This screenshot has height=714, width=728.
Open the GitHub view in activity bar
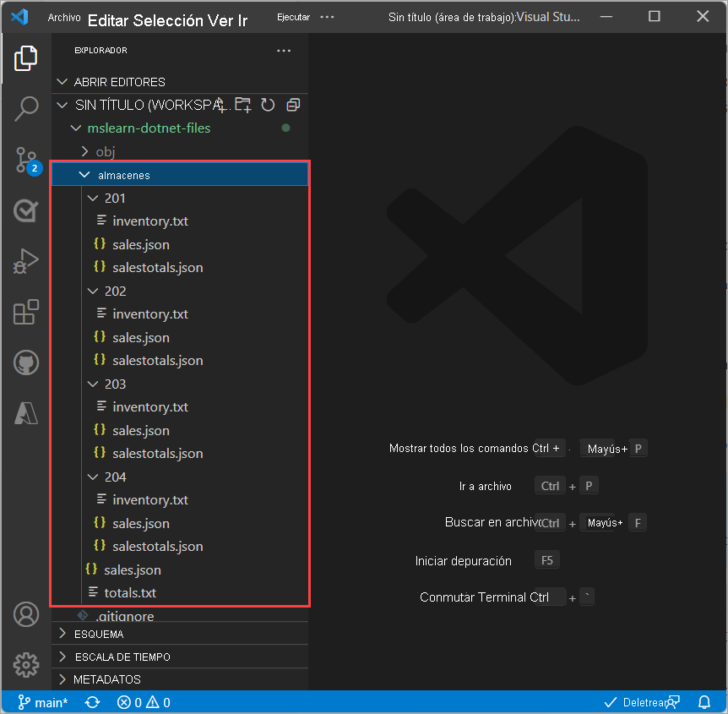[26, 363]
